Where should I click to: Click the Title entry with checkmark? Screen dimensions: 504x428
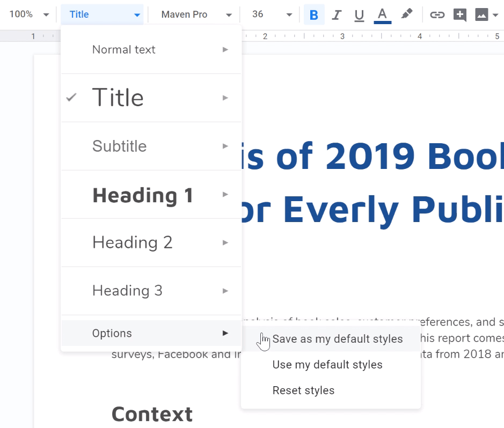118,97
